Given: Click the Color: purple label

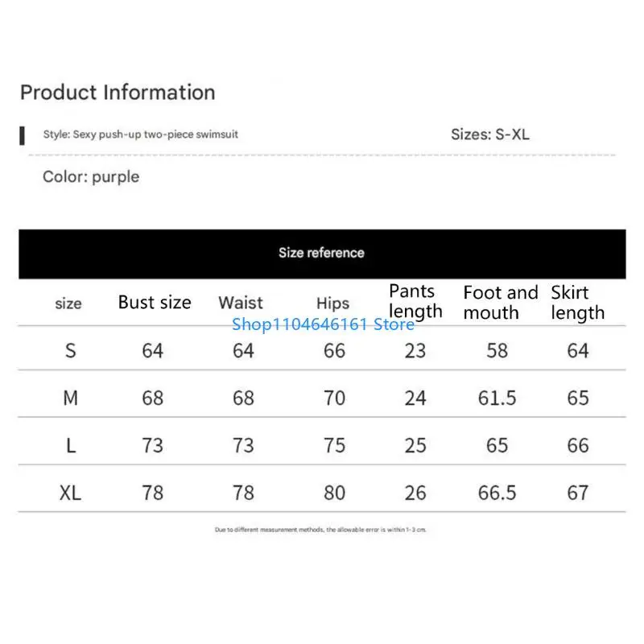Looking at the screenshot, I should coord(91,177).
